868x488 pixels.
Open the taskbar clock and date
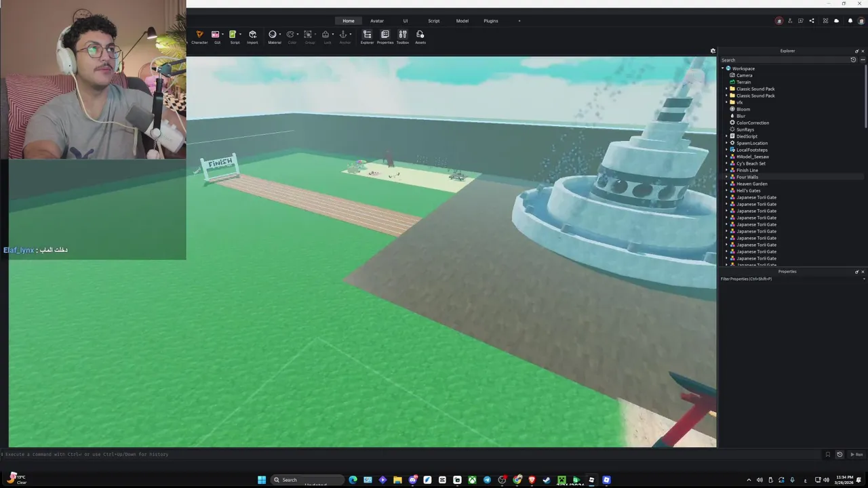pyautogui.click(x=845, y=480)
